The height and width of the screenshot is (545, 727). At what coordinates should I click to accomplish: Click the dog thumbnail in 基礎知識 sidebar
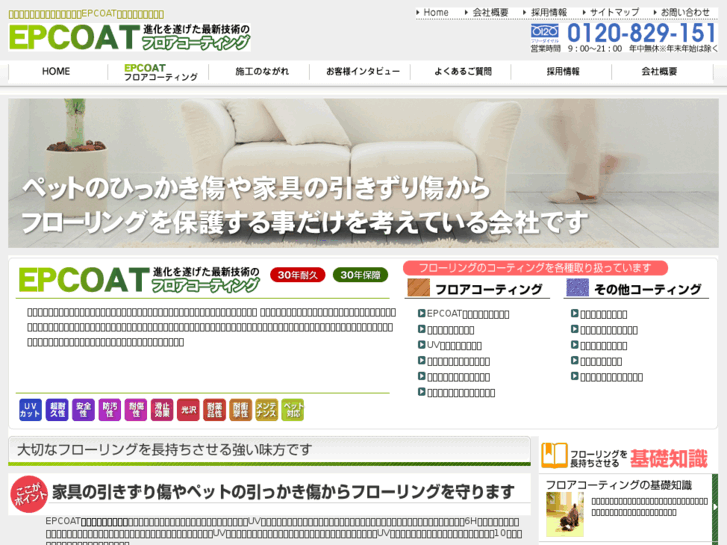565,514
